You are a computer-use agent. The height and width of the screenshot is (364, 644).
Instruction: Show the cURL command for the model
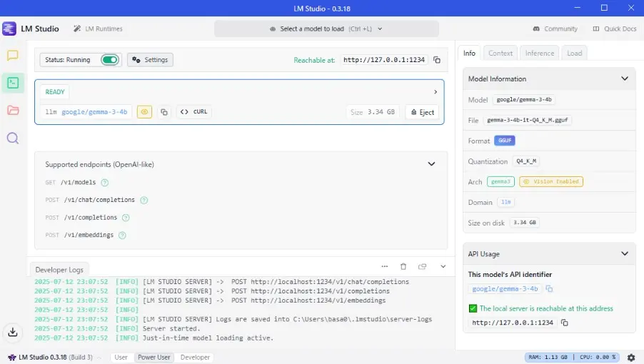(x=194, y=111)
